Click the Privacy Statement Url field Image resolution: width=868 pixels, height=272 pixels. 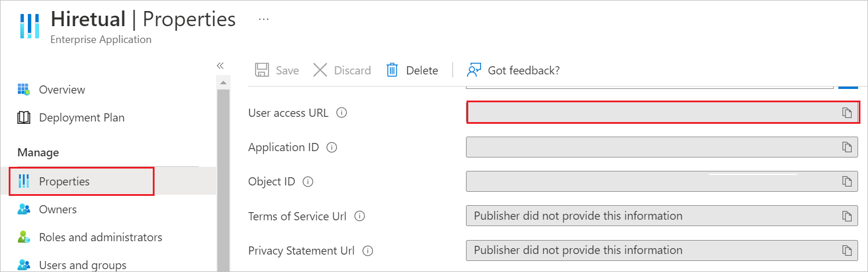pos(662,250)
